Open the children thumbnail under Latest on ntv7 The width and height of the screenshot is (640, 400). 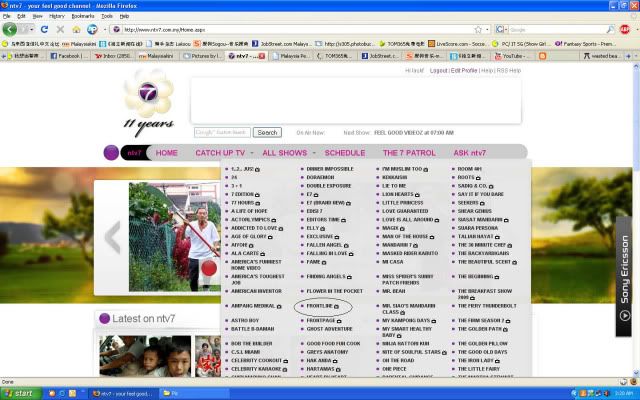[145, 356]
